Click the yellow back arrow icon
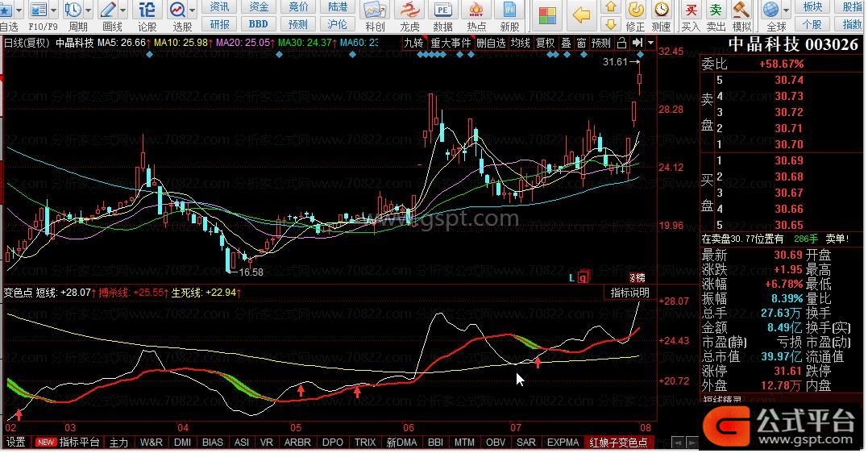 pyautogui.click(x=581, y=15)
